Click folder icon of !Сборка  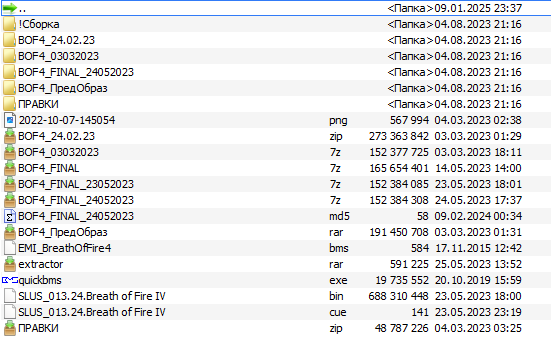pos(9,24)
